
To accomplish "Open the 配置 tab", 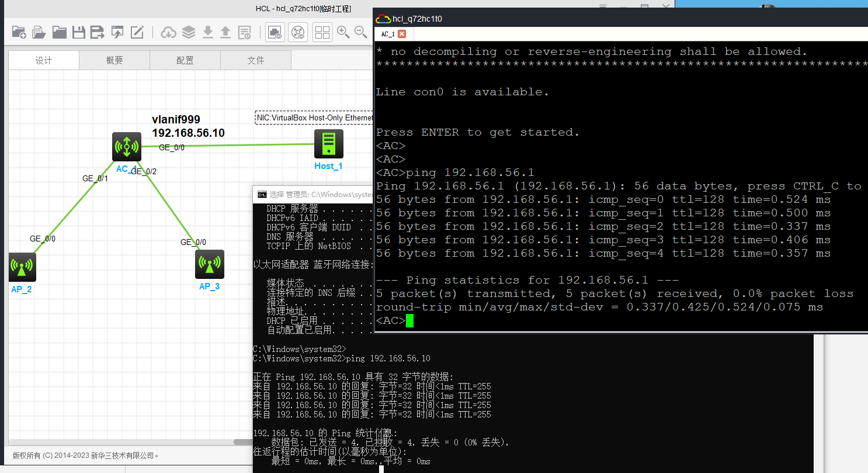I will tap(185, 60).
